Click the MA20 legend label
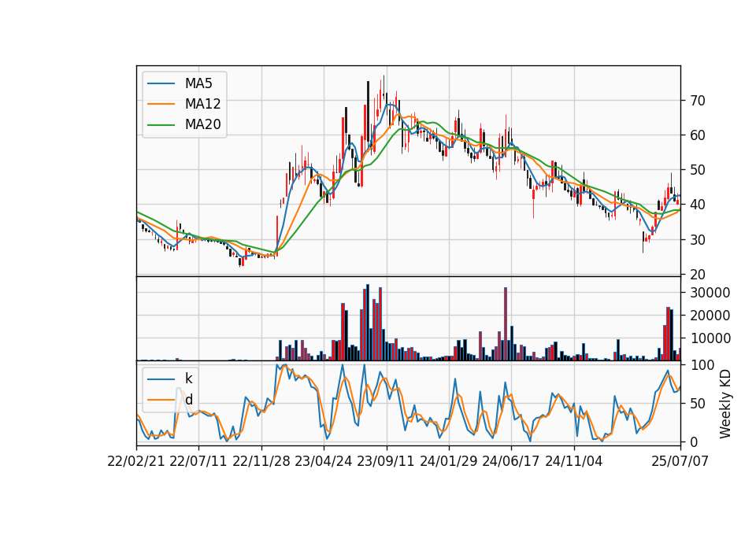756x543 pixels. (x=202, y=124)
